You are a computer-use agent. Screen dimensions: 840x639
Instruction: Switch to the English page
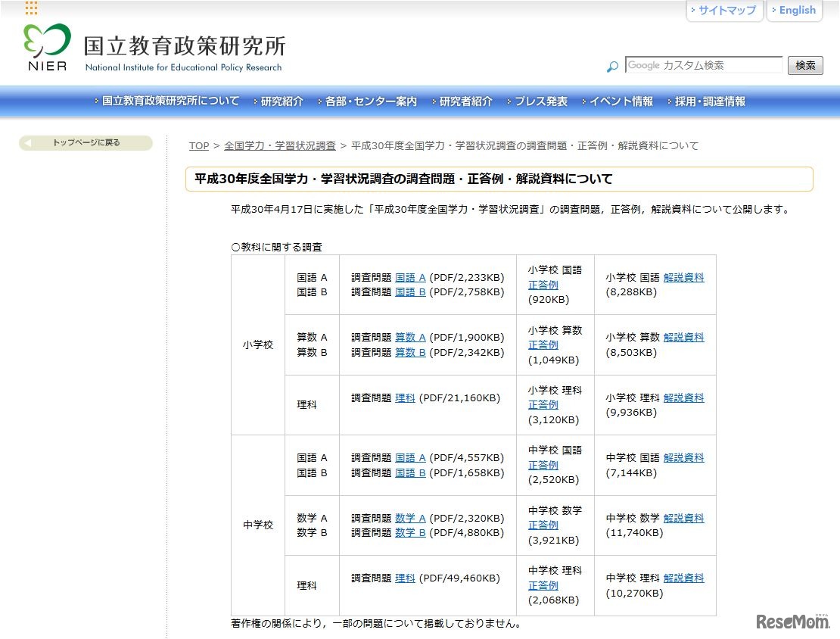tap(795, 10)
